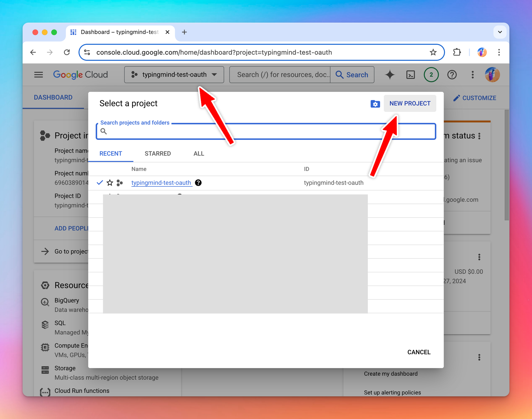Activate Cloud Shell terminal icon
This screenshot has width=532, height=419.
pyautogui.click(x=410, y=75)
